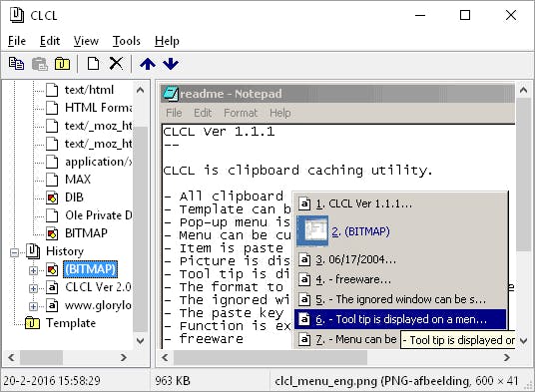Open the View menu
The height and width of the screenshot is (392, 535).
86,41
